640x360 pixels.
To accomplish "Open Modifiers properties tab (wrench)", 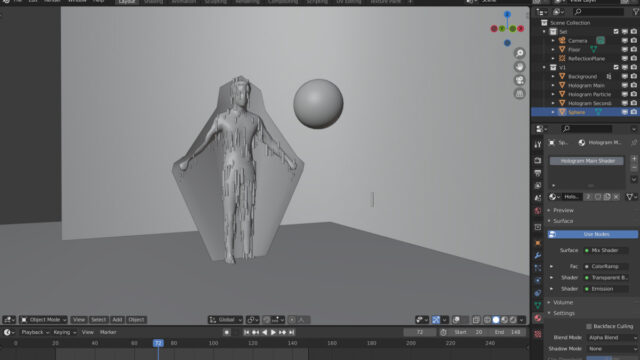I will (538, 256).
